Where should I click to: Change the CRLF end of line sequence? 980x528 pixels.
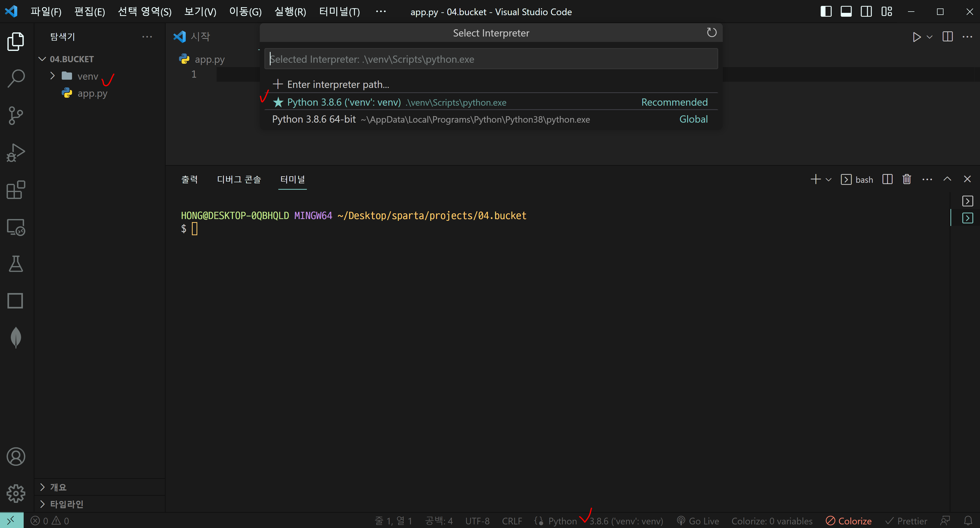512,521
